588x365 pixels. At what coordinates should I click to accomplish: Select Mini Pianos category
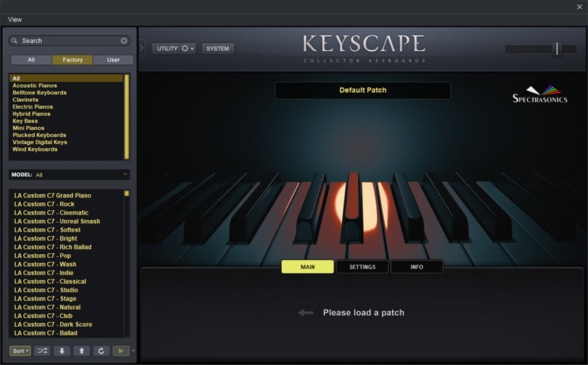(29, 129)
